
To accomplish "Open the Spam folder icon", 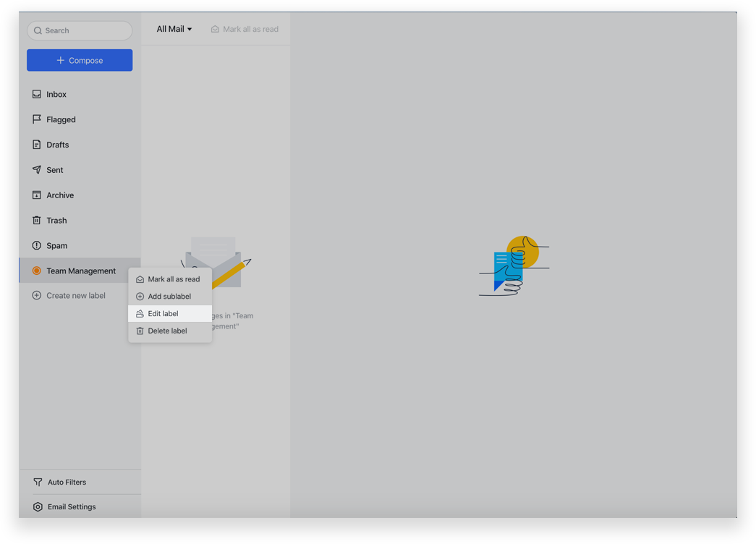I will (x=35, y=245).
